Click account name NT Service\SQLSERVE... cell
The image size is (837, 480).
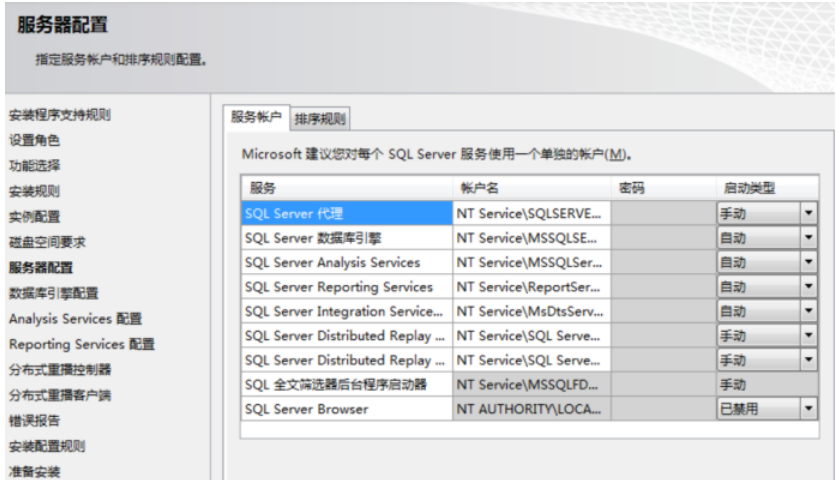click(531, 214)
